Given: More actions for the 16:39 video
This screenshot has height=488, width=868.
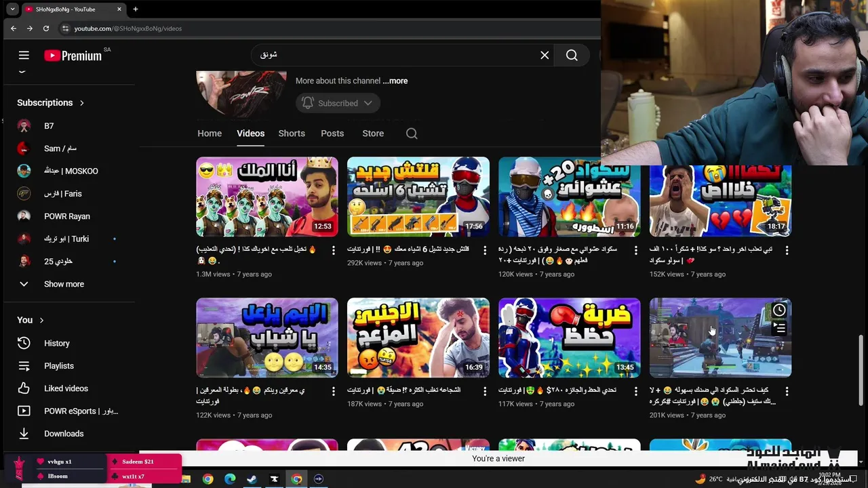Looking at the screenshot, I should [x=484, y=391].
